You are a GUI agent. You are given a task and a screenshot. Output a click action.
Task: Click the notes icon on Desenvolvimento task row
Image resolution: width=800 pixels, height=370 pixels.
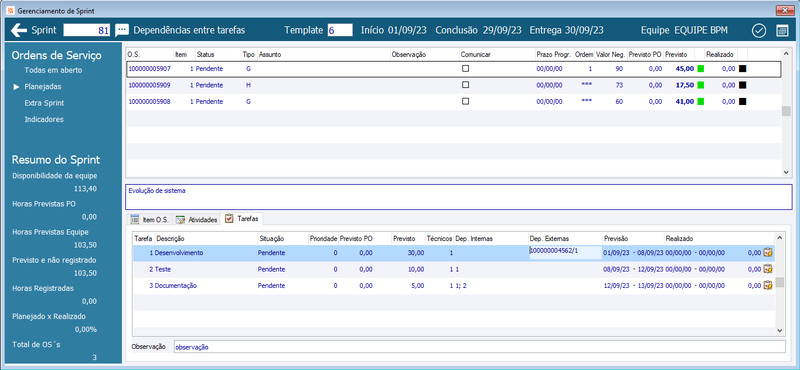(767, 252)
